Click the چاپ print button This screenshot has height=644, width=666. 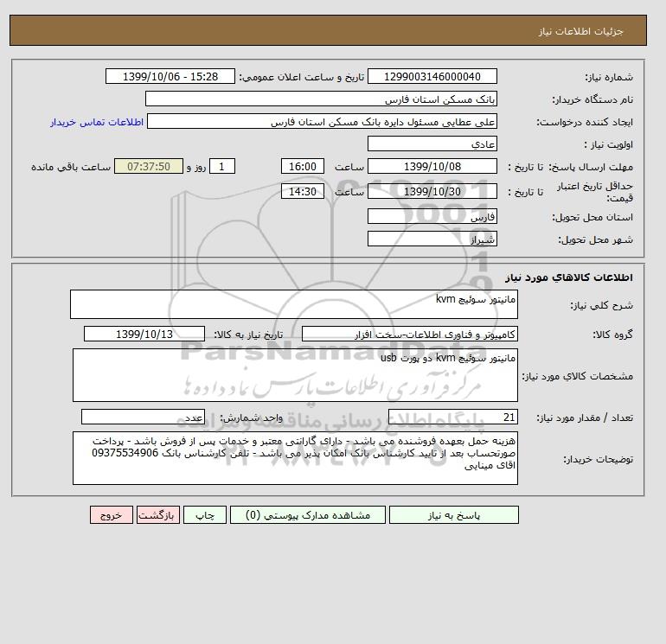(205, 515)
